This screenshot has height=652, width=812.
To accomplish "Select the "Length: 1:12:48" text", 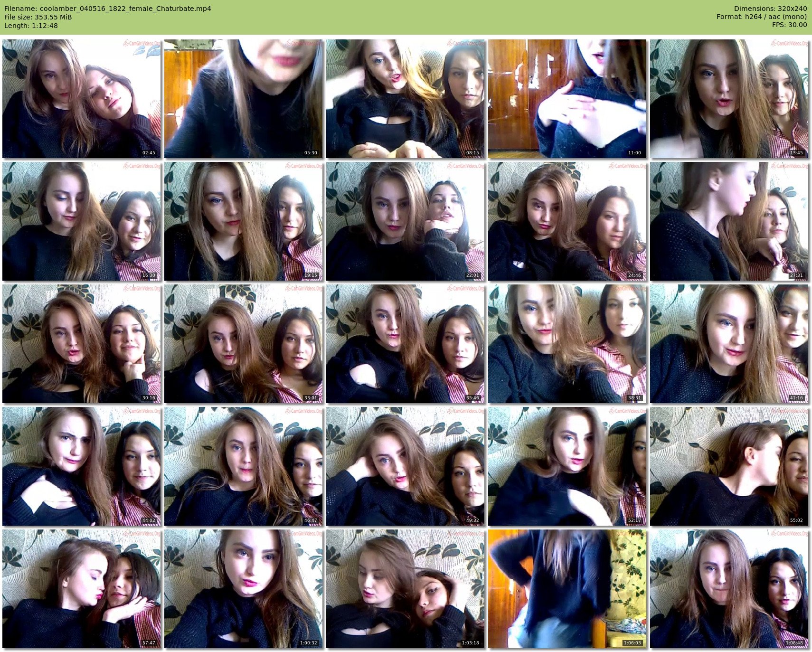I will click(31, 26).
